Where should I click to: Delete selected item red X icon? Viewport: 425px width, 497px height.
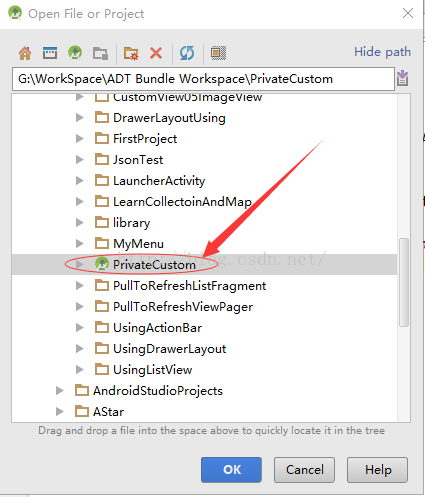coord(156,53)
